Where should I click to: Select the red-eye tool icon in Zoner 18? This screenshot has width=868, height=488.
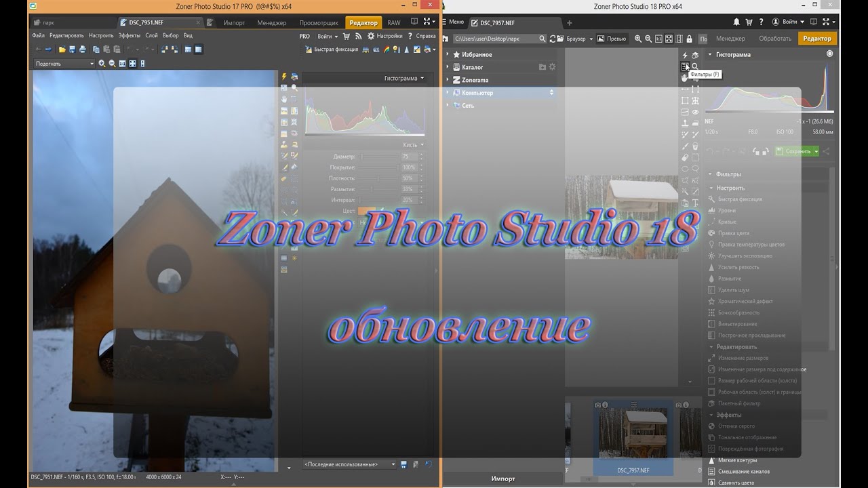tap(695, 112)
